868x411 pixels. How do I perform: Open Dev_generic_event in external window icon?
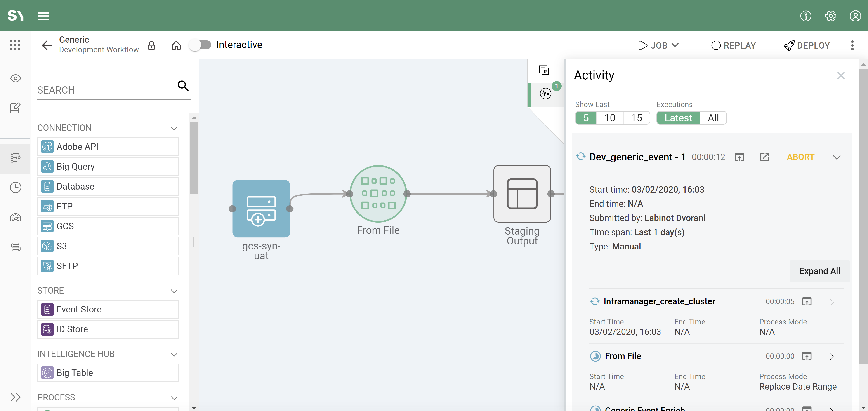coord(764,157)
